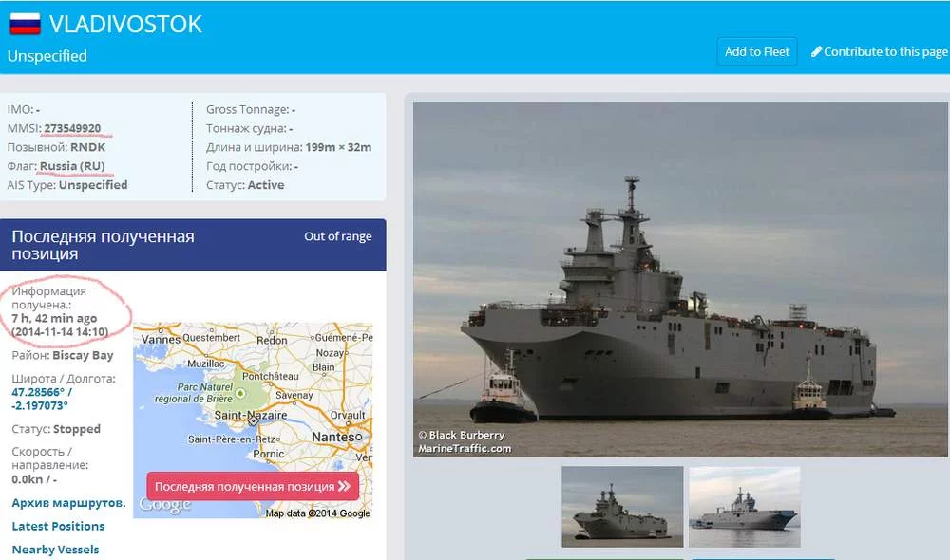Click the speed value 0.0kn / -

34,479
